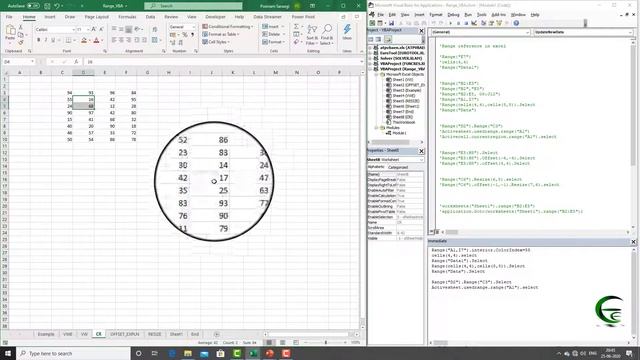Click the View Microsoft Excel icon in VBA toolbar
This screenshot has height=360, width=640.
(372, 23)
